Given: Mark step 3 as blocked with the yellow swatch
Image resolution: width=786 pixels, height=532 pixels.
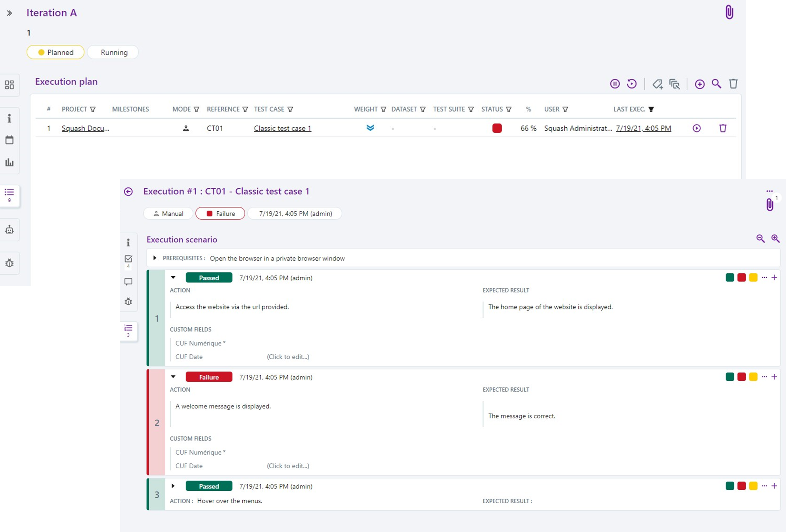Looking at the screenshot, I should (753, 486).
